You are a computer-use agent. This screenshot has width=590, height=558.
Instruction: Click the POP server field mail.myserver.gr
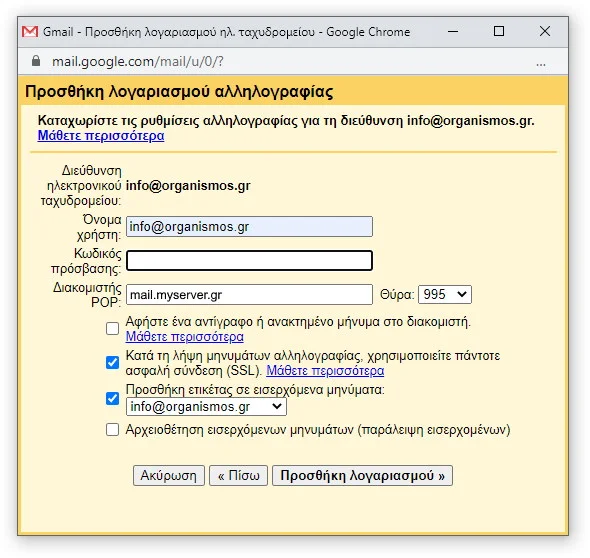(249, 294)
